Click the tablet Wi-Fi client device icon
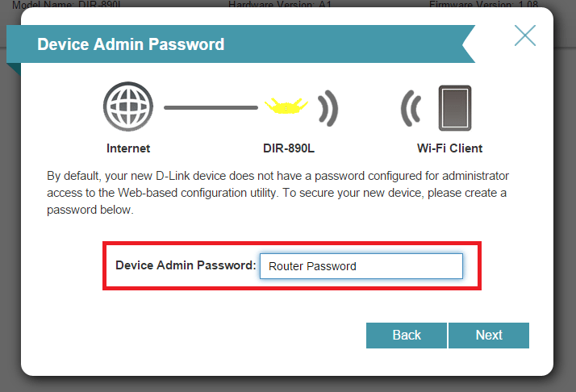 pos(455,108)
